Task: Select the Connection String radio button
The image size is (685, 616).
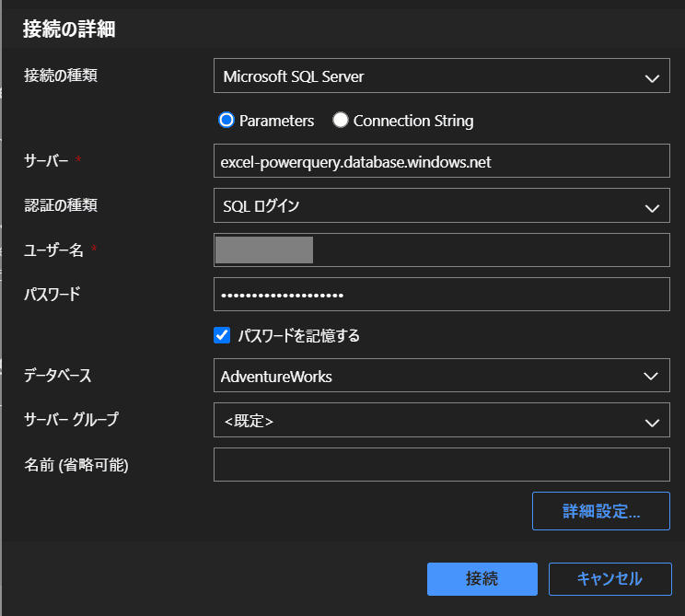Action: 340,121
